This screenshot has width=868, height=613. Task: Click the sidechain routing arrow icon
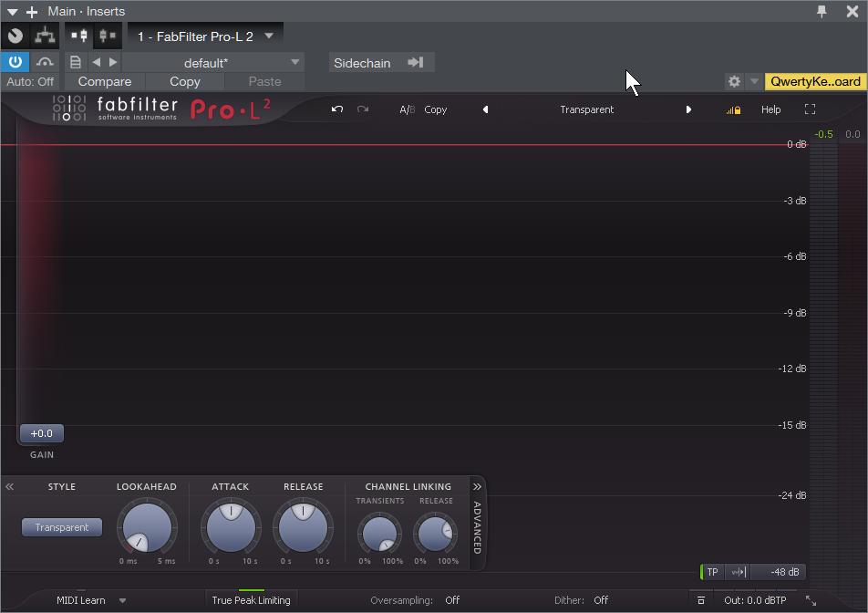[x=416, y=63]
